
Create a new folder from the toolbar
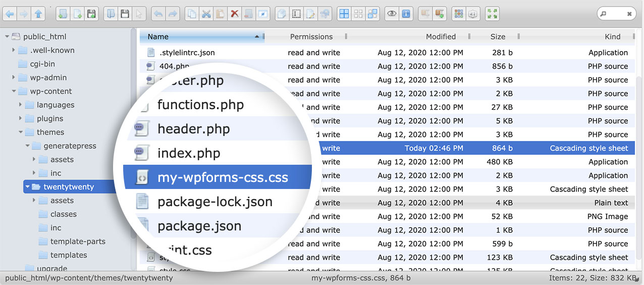tap(63, 14)
